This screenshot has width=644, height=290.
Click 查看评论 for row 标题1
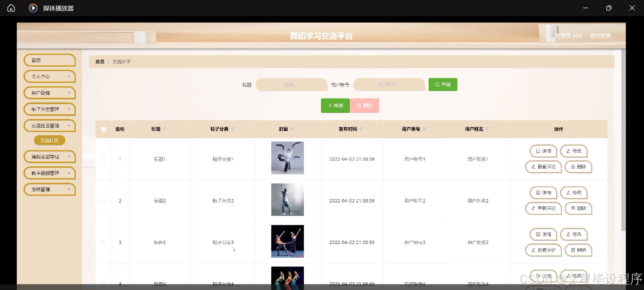543,167
